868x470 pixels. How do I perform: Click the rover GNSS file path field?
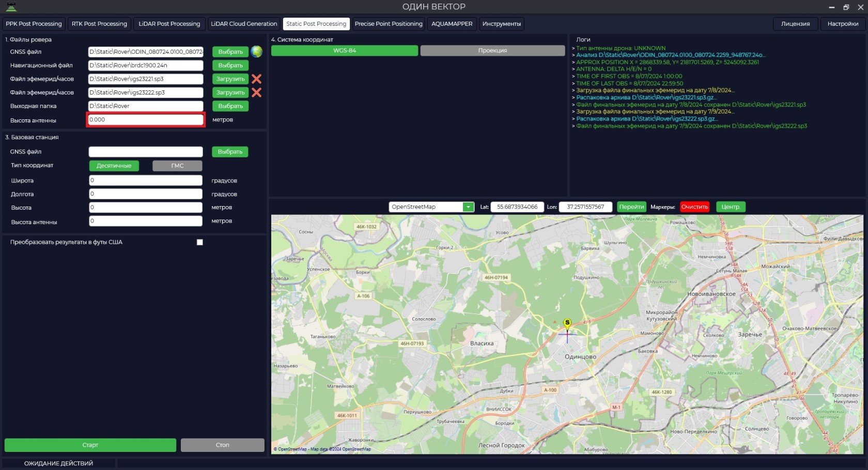[x=146, y=52]
